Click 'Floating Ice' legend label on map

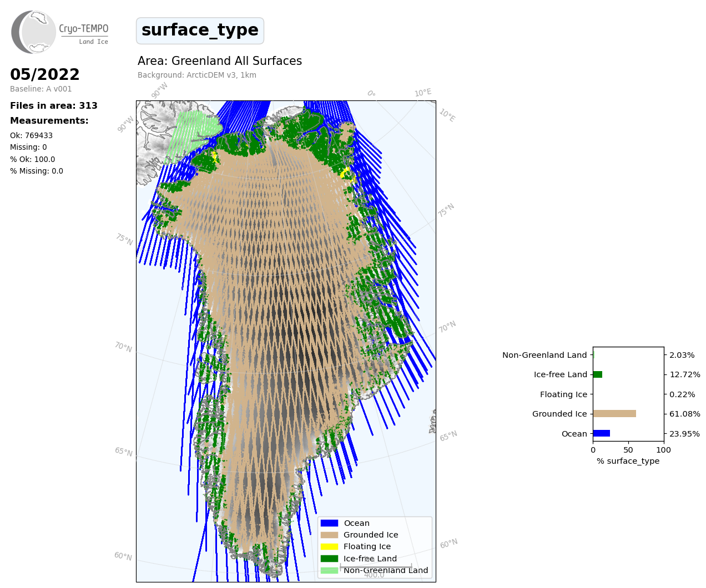pos(367,546)
